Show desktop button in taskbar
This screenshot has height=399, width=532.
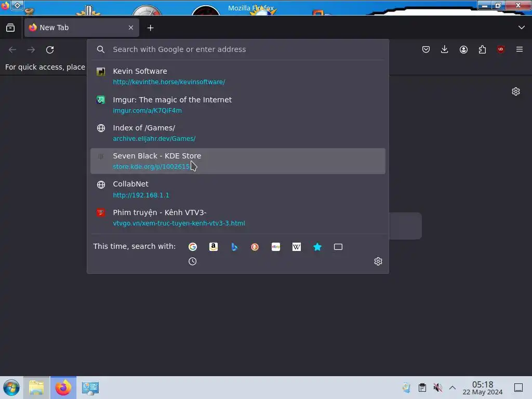[x=518, y=388]
